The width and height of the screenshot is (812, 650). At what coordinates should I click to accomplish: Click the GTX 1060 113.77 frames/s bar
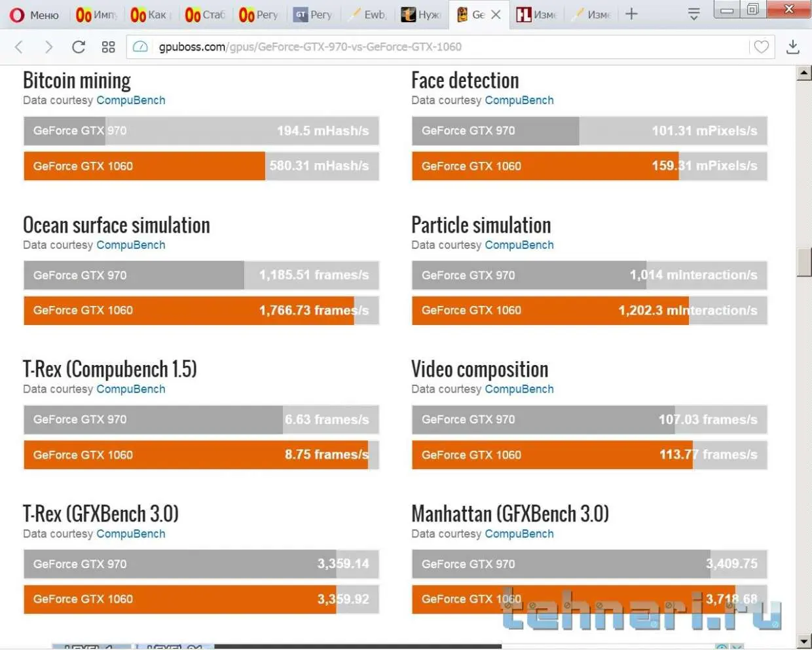[589, 455]
